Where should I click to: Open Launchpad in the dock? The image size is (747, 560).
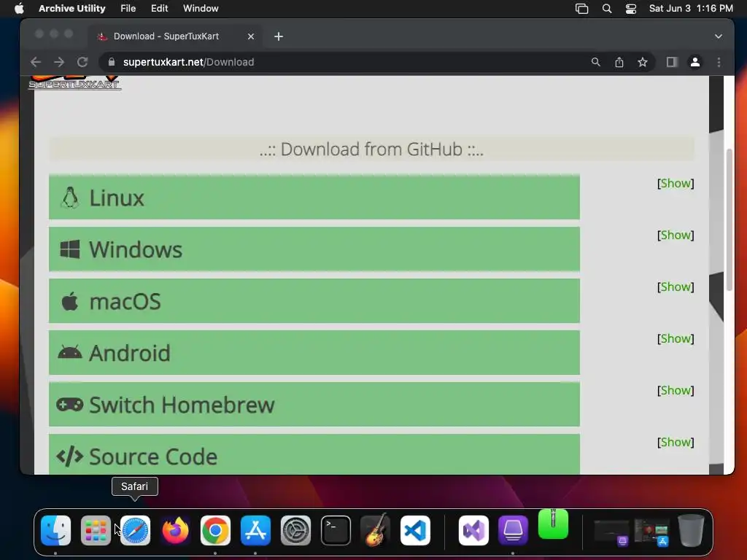(x=96, y=531)
